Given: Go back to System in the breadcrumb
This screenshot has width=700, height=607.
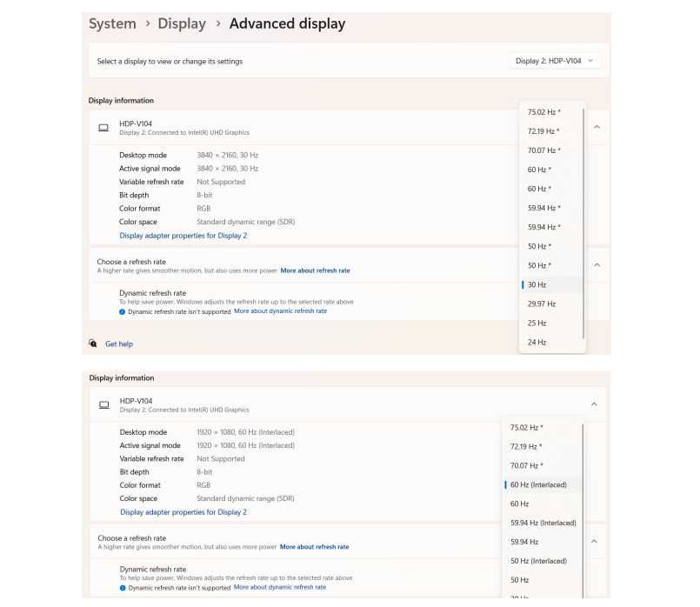Looking at the screenshot, I should 112,24.
